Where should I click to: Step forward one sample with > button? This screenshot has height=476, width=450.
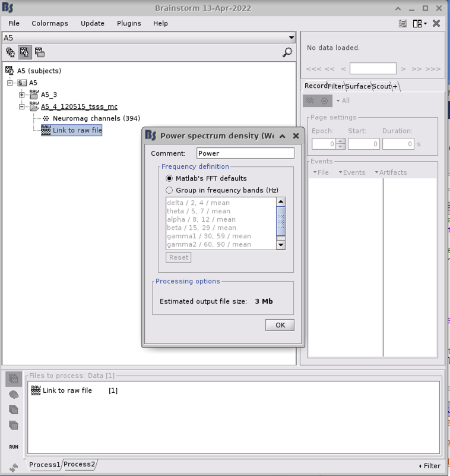[x=403, y=69]
